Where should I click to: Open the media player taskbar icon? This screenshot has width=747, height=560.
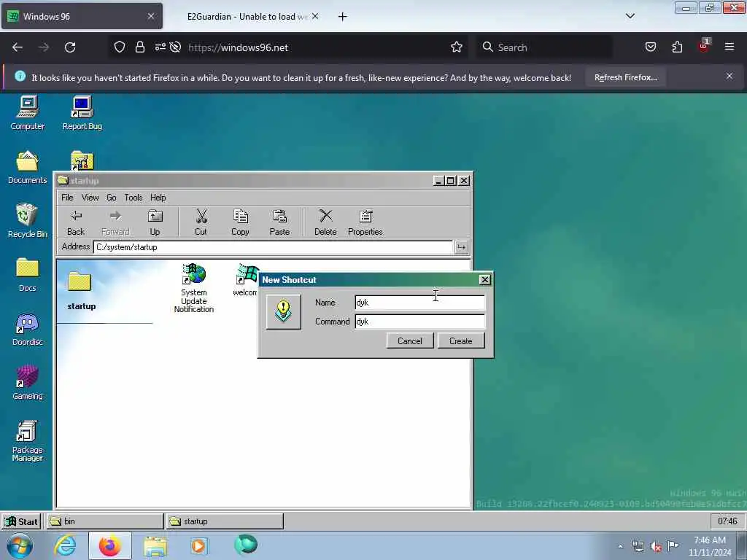pos(199,545)
